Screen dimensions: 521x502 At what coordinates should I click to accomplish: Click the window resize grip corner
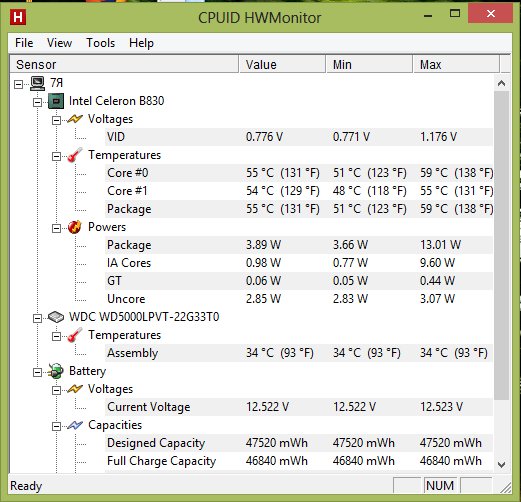tap(506, 487)
